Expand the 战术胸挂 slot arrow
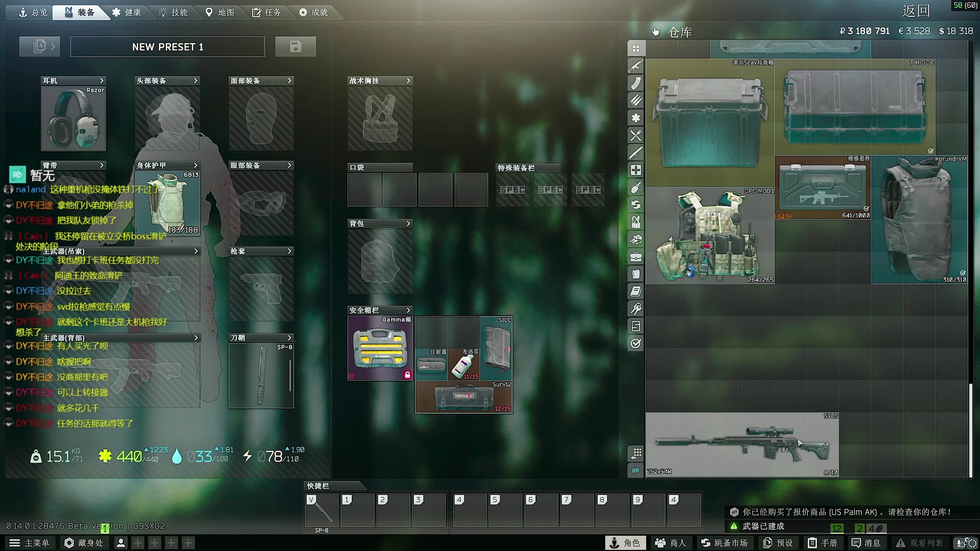The image size is (980, 551). 408,81
